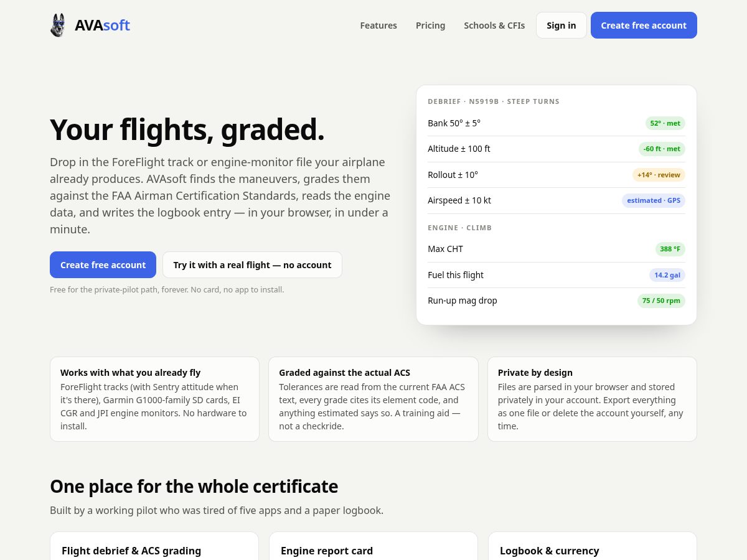Click 'Engine report card' card
The width and height of the screenshot is (747, 560).
[374, 546]
